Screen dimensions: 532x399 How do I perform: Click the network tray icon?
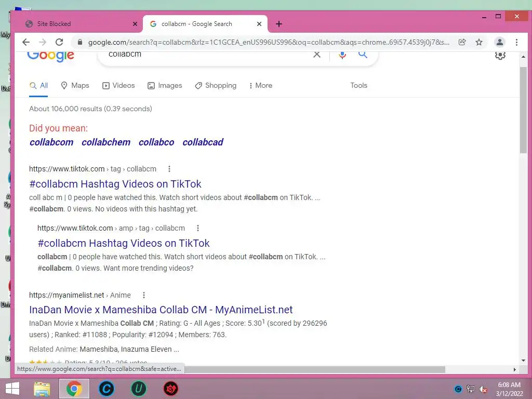point(471,389)
